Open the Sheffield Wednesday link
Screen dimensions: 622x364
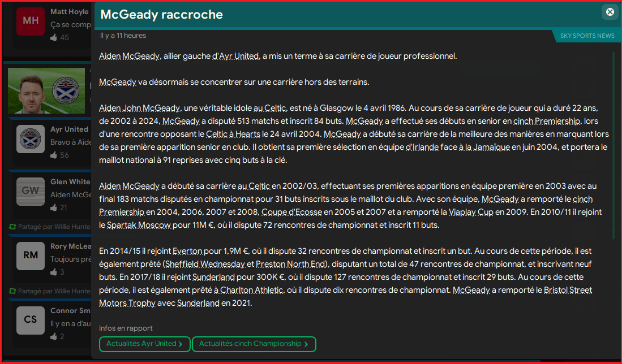pyautogui.click(x=205, y=264)
